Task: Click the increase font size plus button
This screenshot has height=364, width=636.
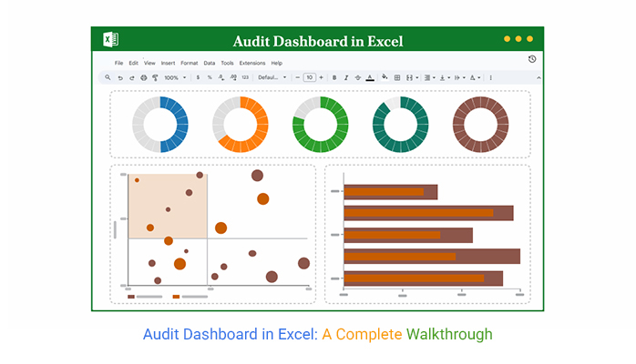Action: pyautogui.click(x=322, y=78)
